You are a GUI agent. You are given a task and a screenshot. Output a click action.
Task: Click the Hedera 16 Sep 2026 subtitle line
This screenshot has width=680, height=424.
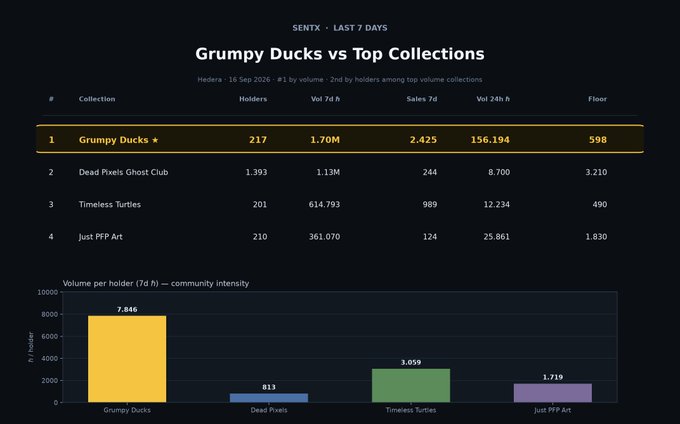click(340, 80)
